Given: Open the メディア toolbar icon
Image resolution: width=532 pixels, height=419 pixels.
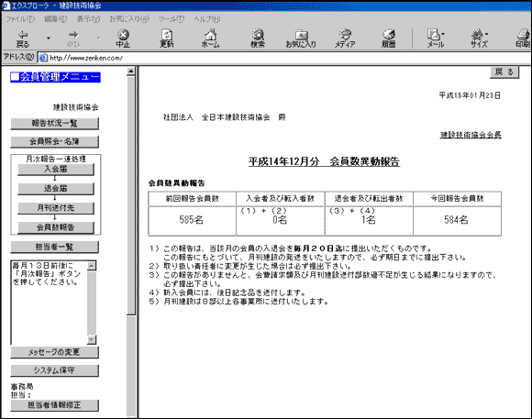Looking at the screenshot, I should 345,39.
